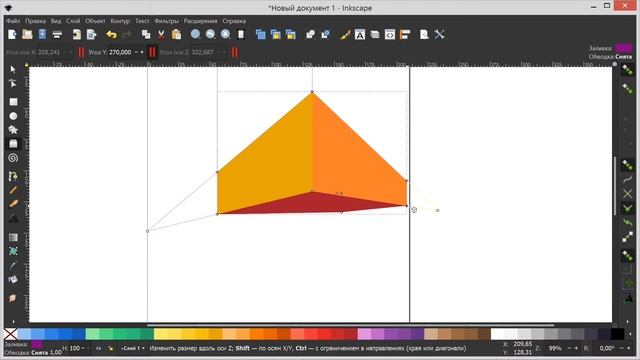640x360 pixels.
Task: Select the Selector arrow tool
Action: click(x=13, y=69)
